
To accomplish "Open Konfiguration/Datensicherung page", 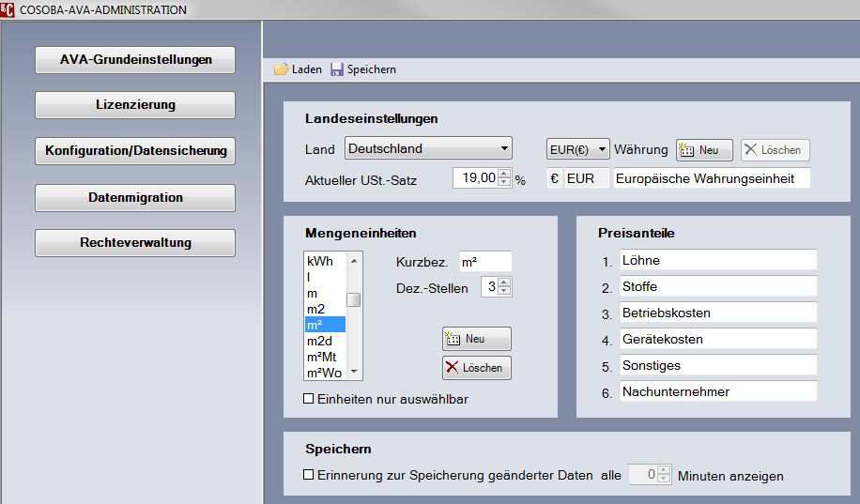I will (x=135, y=150).
